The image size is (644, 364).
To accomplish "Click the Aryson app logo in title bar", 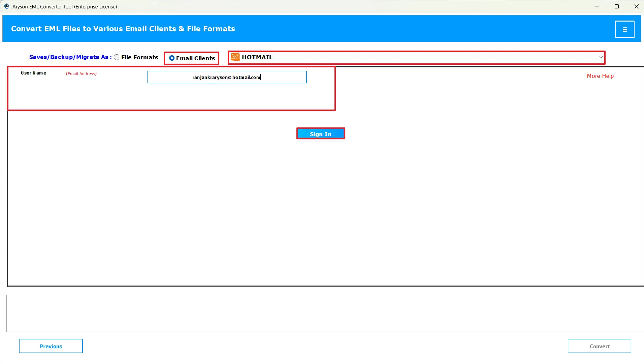I will [x=7, y=6].
